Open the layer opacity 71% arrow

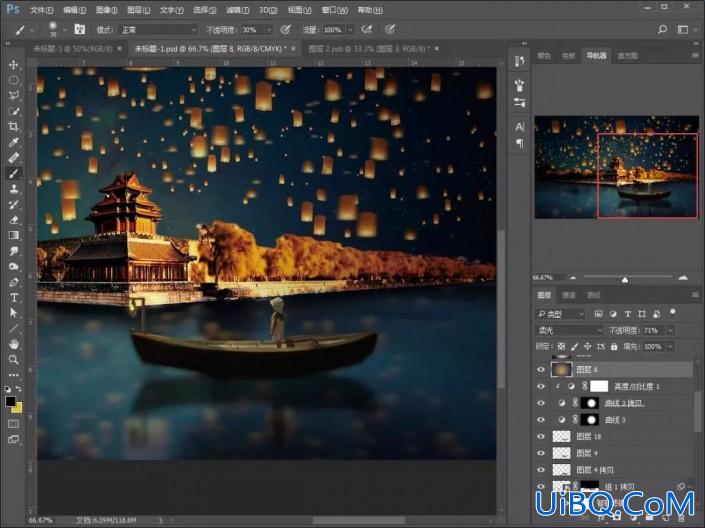[x=670, y=331]
